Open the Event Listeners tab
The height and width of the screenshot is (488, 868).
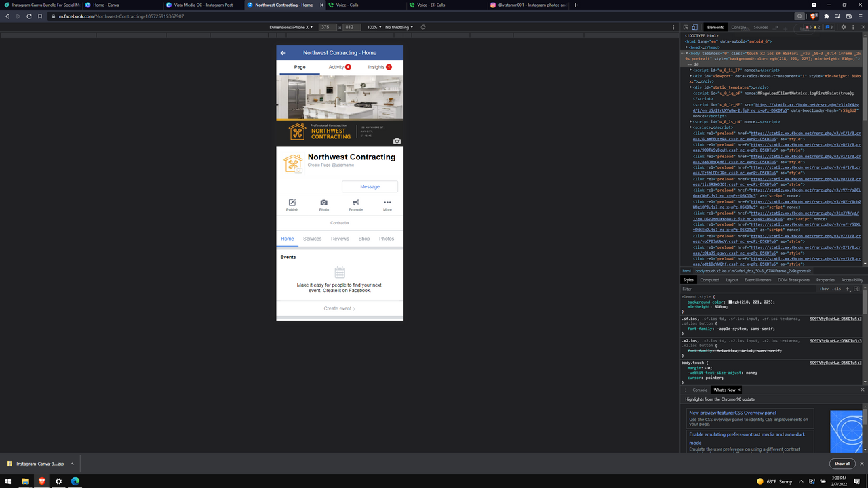click(758, 280)
